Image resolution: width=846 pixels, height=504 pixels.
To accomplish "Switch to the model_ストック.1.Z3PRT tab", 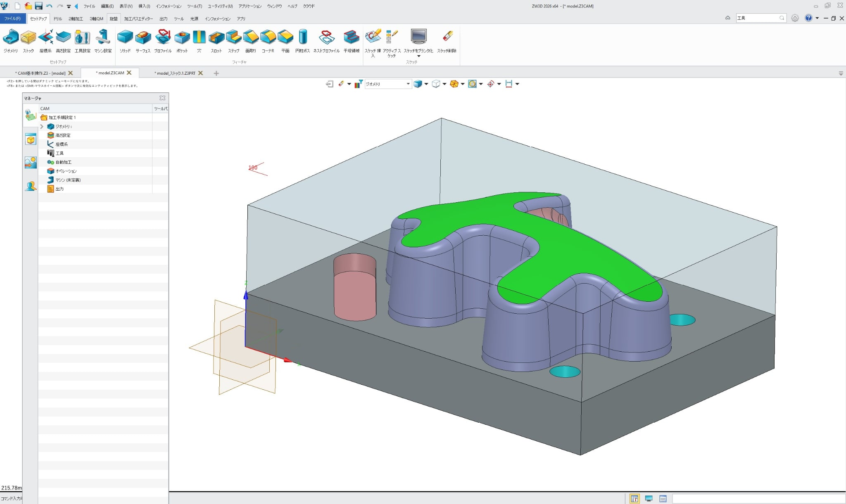I will [176, 73].
